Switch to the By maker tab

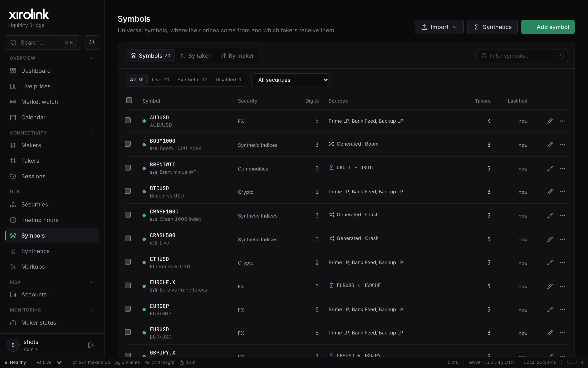click(237, 56)
